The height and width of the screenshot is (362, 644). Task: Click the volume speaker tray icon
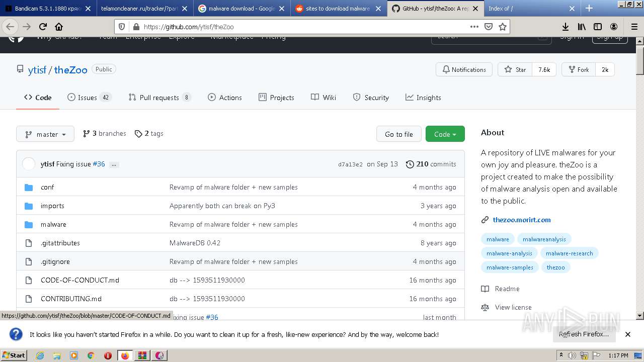[572, 355]
